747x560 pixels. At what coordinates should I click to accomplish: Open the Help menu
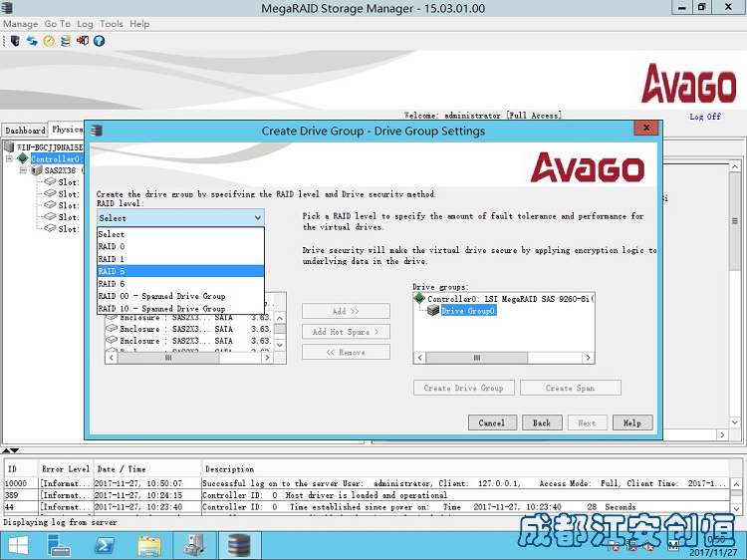pos(139,24)
